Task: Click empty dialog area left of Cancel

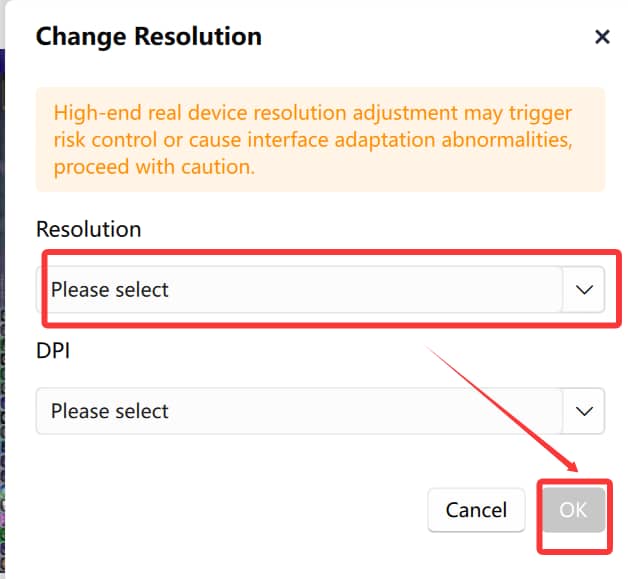Action: 220,510
